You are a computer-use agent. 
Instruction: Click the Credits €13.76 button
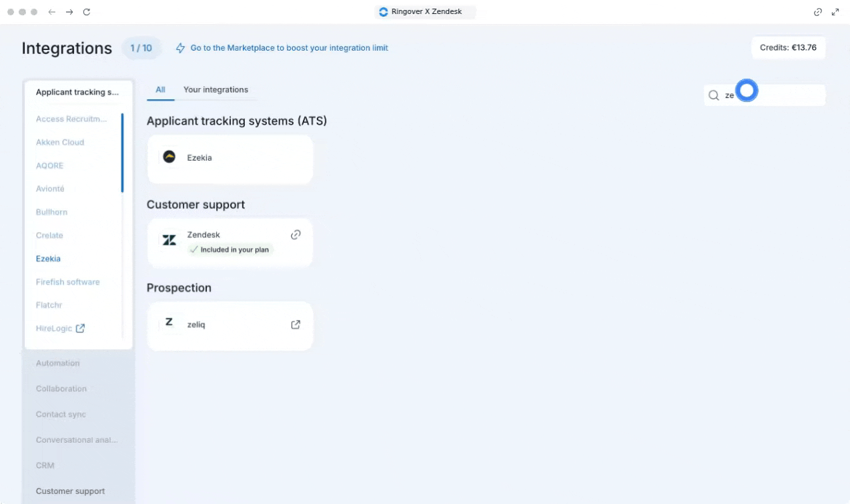point(788,48)
